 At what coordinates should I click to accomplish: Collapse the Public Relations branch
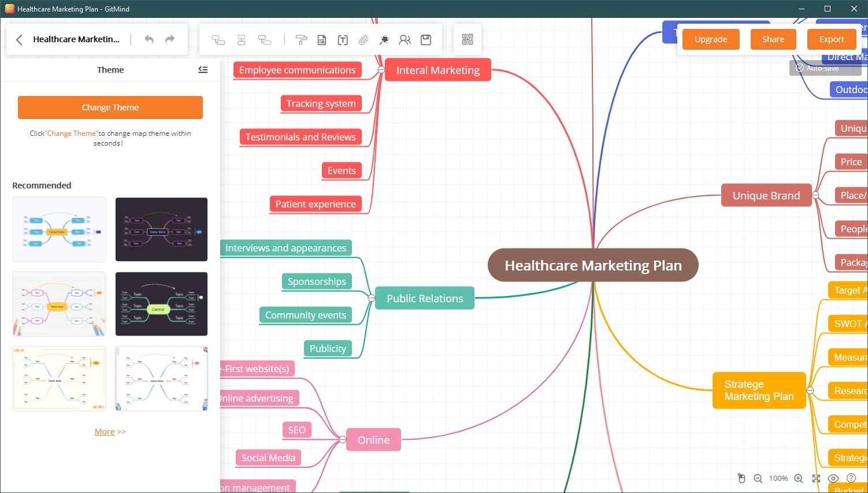(372, 298)
